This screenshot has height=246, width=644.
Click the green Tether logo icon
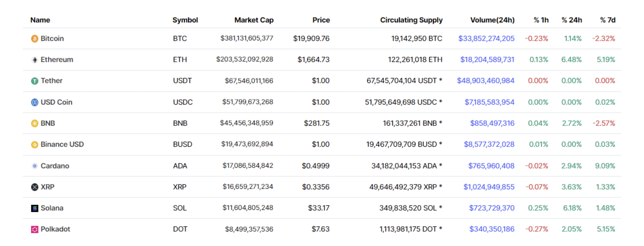click(x=34, y=81)
